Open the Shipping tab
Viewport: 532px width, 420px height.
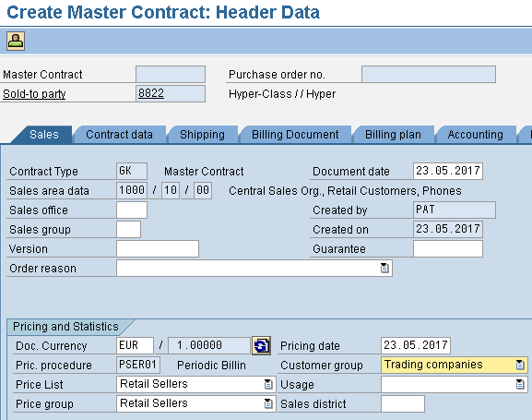[202, 135]
